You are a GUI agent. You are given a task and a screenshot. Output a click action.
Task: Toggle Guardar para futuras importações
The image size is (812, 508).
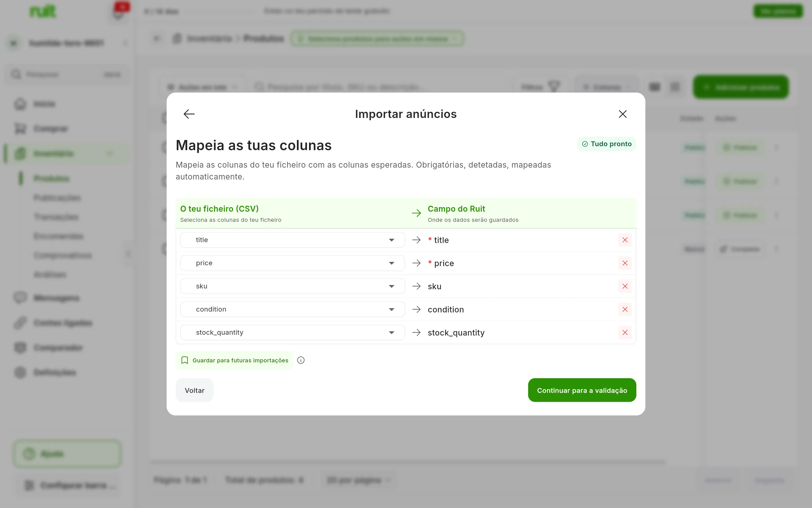click(x=234, y=360)
